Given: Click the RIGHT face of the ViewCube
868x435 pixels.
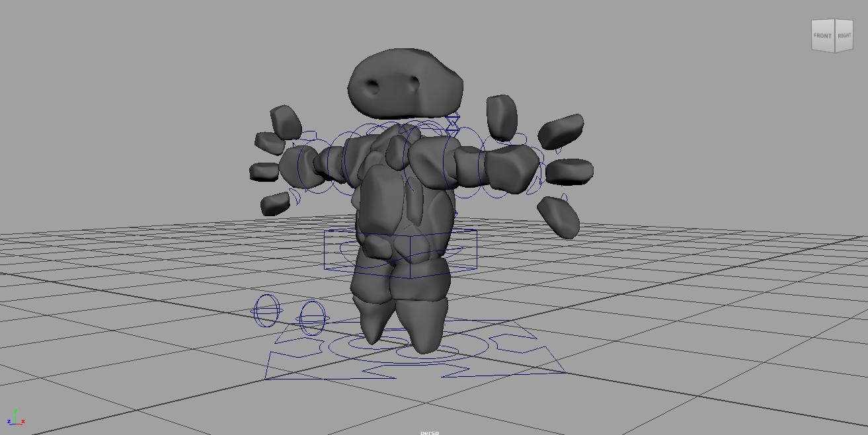Looking at the screenshot, I should tap(844, 36).
